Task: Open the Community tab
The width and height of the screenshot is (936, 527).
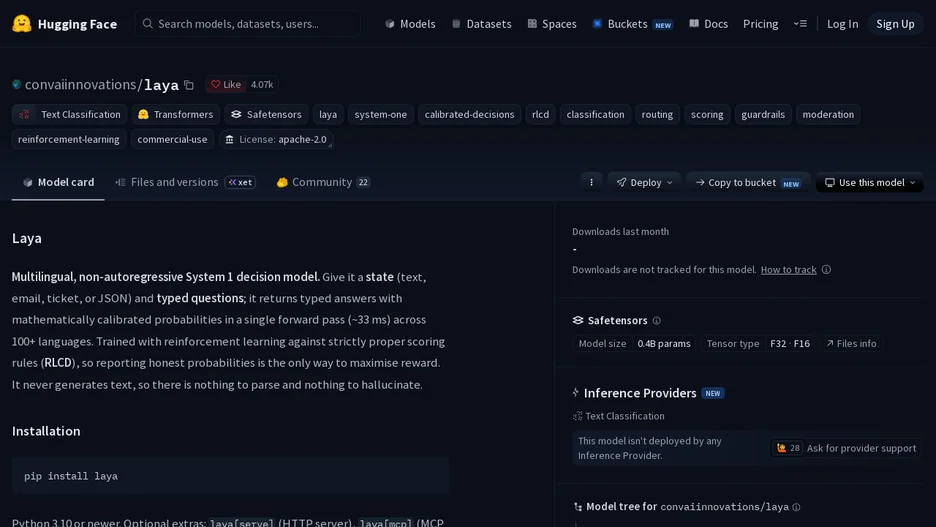Action: pyautogui.click(x=323, y=183)
